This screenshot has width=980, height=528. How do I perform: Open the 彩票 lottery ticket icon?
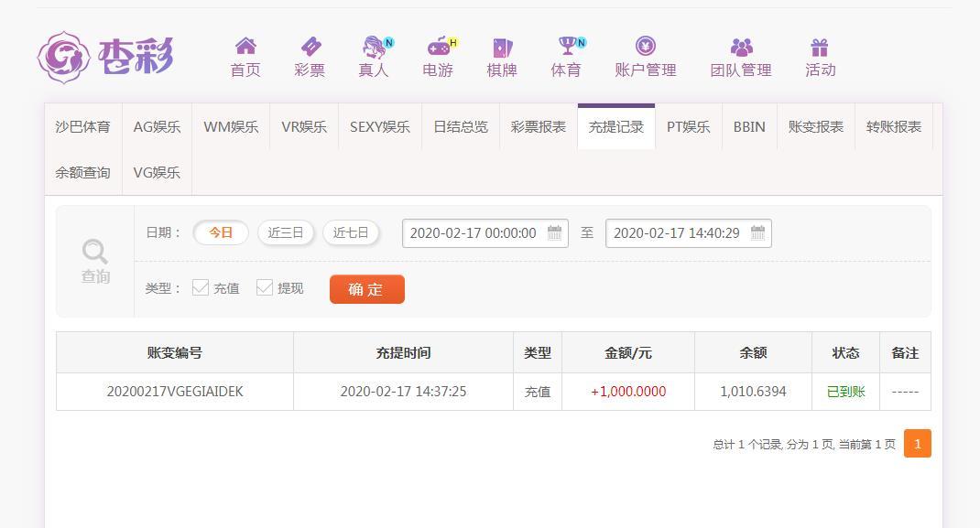click(x=310, y=46)
